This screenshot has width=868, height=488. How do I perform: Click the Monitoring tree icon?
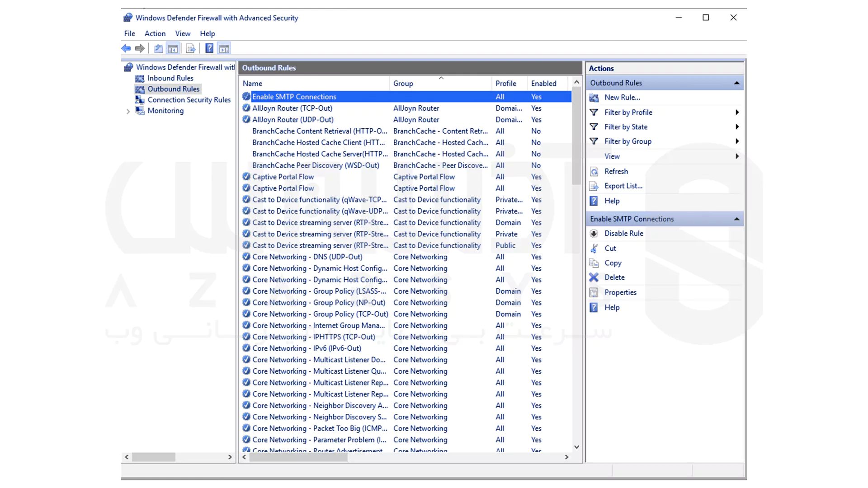(140, 111)
